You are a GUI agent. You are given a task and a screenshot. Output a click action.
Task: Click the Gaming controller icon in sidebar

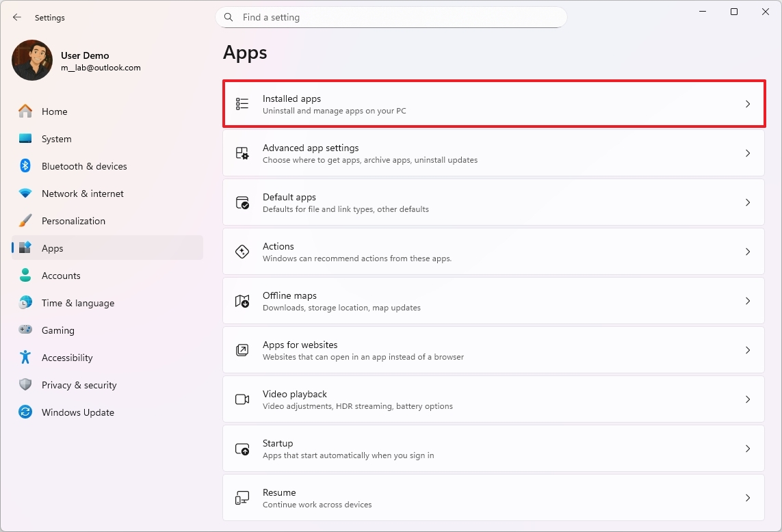25,330
